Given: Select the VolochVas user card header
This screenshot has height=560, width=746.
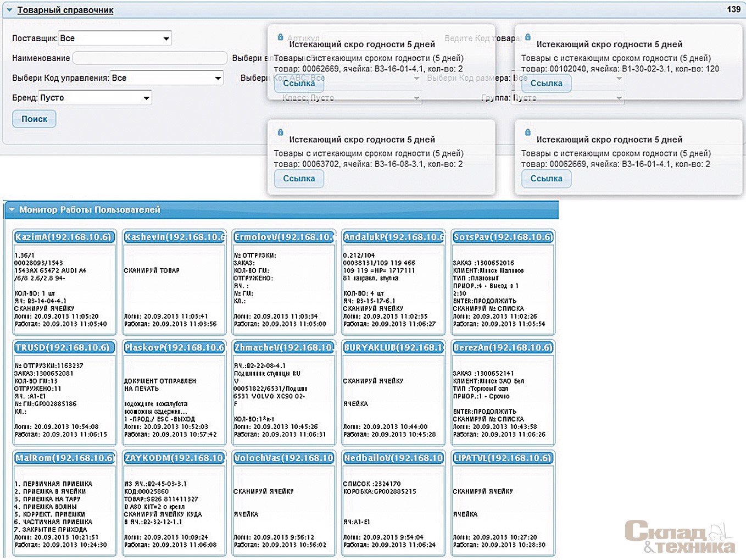Looking at the screenshot, I should pos(283,458).
